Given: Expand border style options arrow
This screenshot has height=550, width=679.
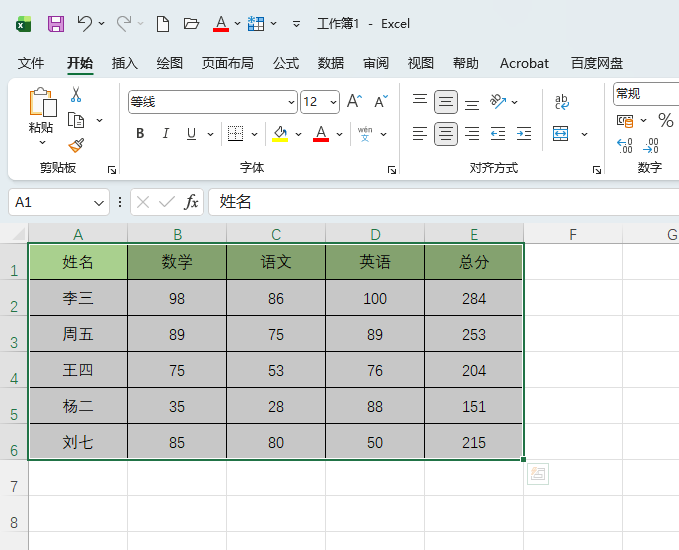Looking at the screenshot, I should pos(255,134).
